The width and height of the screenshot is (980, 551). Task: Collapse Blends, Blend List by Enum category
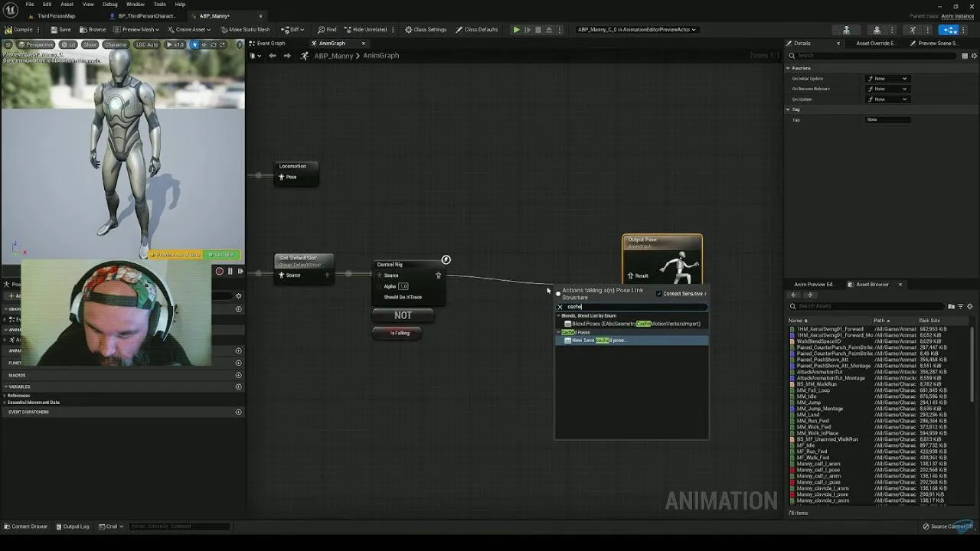point(559,315)
